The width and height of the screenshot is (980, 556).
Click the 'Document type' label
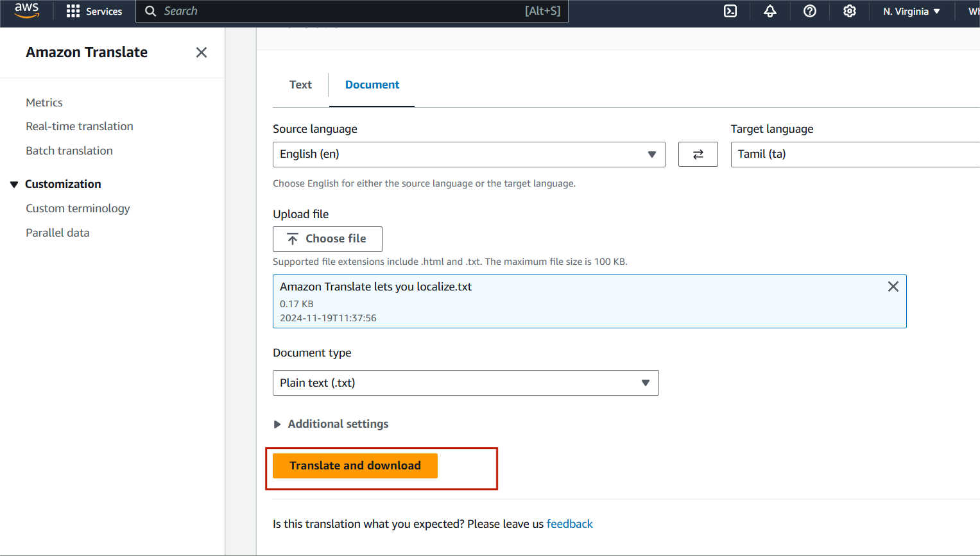pyautogui.click(x=312, y=353)
